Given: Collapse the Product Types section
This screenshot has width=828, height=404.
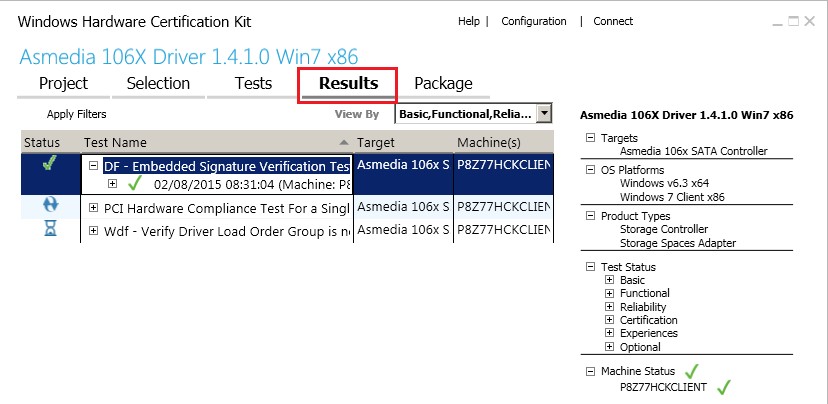Looking at the screenshot, I should pos(590,216).
